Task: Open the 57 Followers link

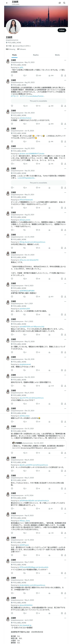Action: (x=22, y=49)
